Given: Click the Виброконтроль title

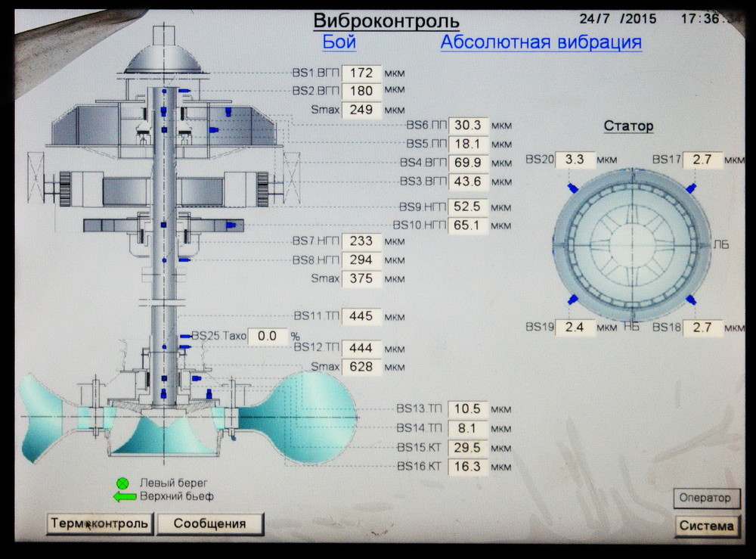Looking at the screenshot, I should pyautogui.click(x=386, y=20).
